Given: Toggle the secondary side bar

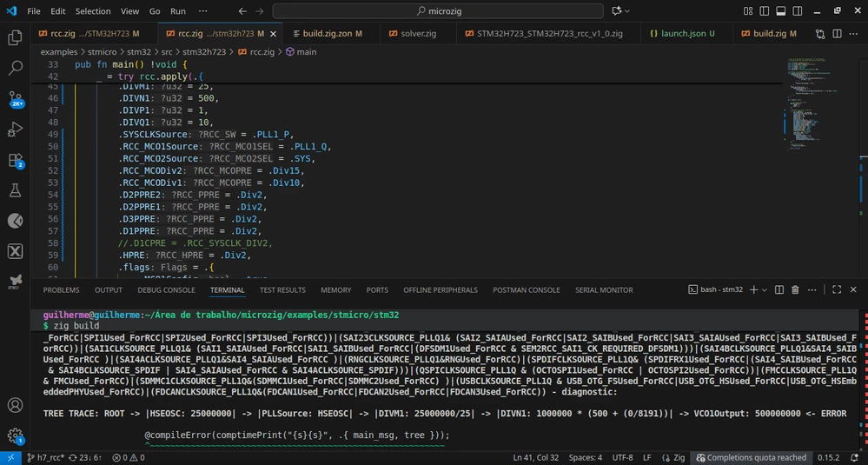Looking at the screenshot, I should (798, 11).
